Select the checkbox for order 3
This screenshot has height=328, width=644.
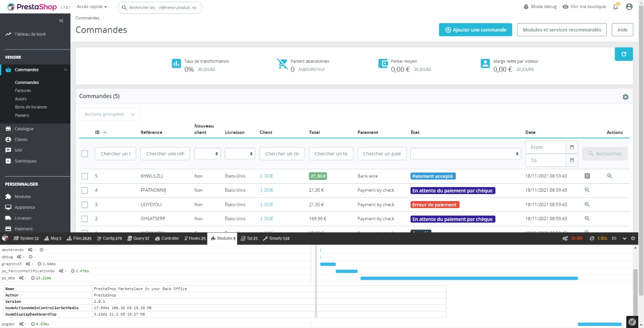click(x=85, y=205)
